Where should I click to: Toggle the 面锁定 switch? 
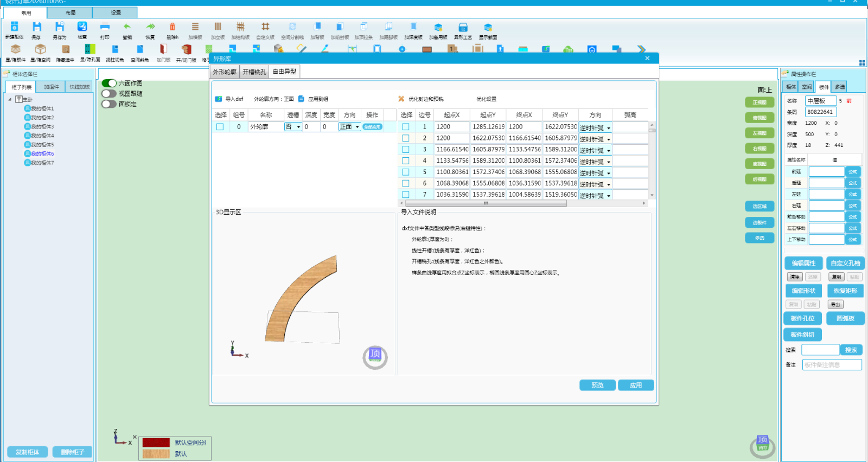click(x=109, y=104)
